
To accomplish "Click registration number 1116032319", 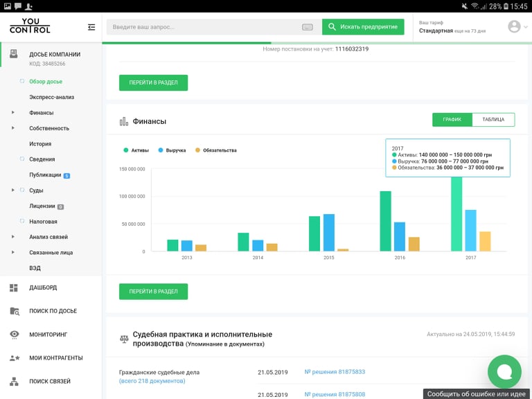I will coord(352,49).
